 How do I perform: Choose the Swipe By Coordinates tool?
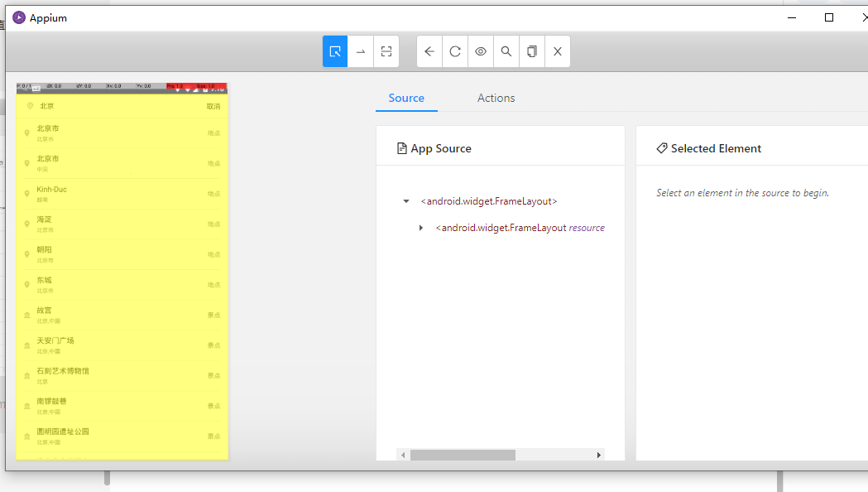coord(361,51)
